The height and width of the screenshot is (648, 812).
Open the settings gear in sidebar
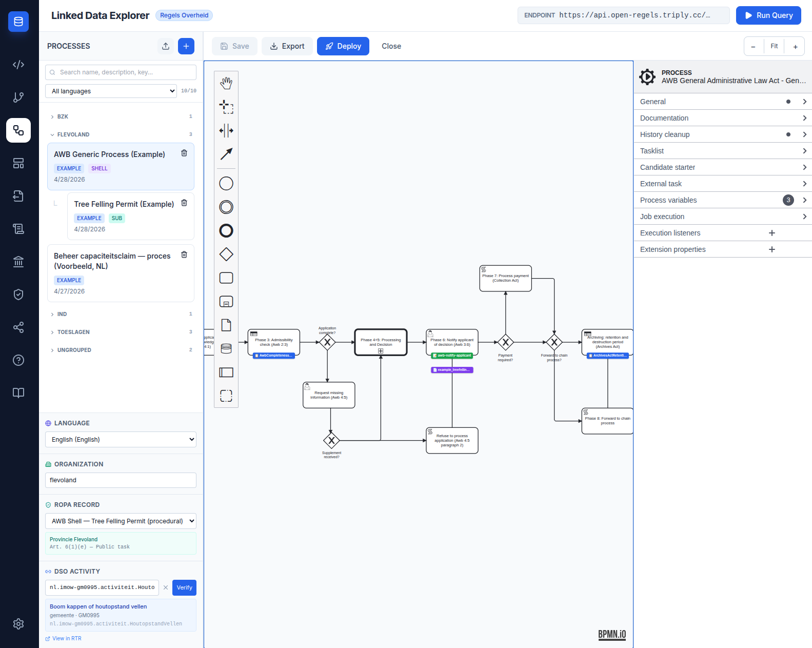coord(18,624)
